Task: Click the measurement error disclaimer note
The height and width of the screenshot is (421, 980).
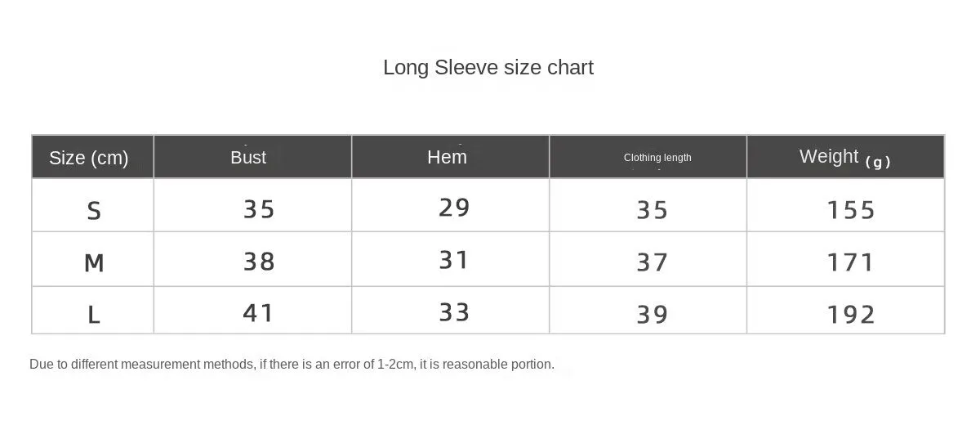Action: (292, 365)
